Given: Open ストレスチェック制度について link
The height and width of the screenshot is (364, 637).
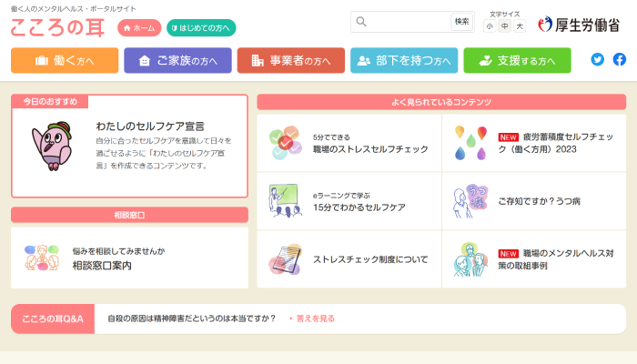Looking at the screenshot, I should [370, 259].
